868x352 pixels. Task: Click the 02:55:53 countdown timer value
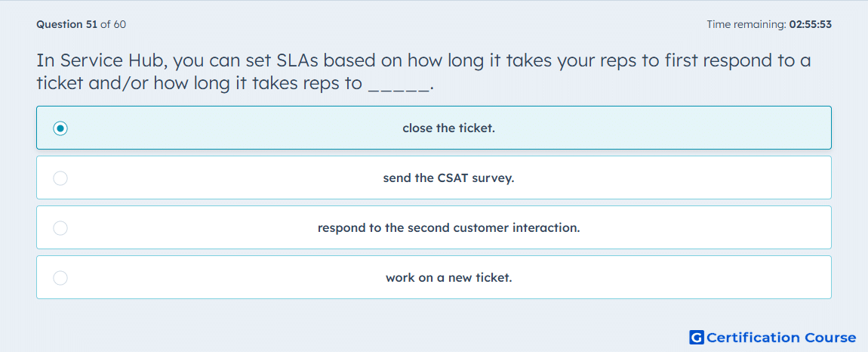click(x=811, y=24)
